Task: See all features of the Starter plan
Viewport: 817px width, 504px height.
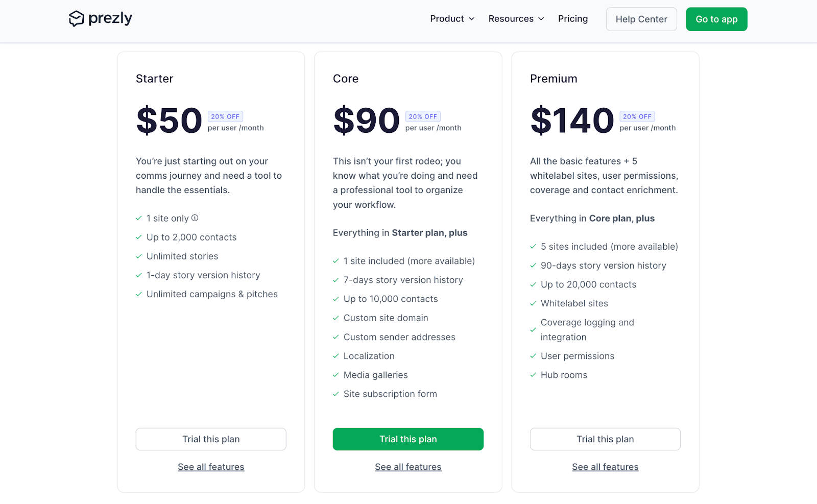Action: pyautogui.click(x=211, y=467)
